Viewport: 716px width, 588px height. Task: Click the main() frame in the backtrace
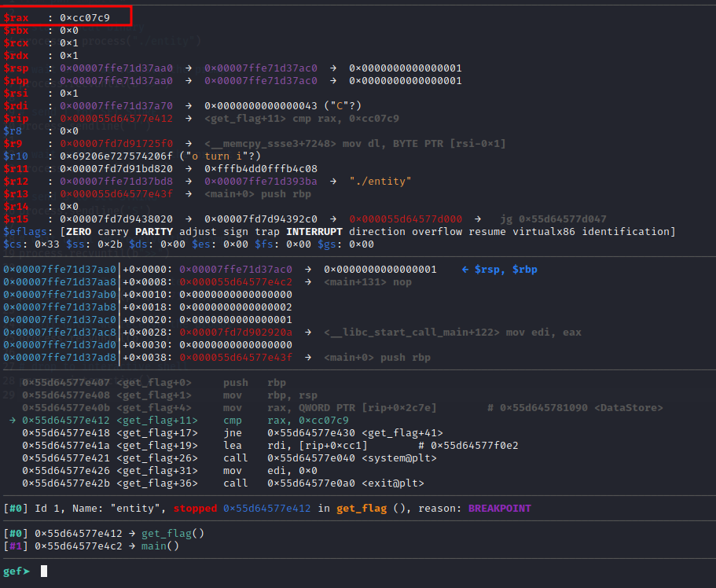tap(160, 546)
